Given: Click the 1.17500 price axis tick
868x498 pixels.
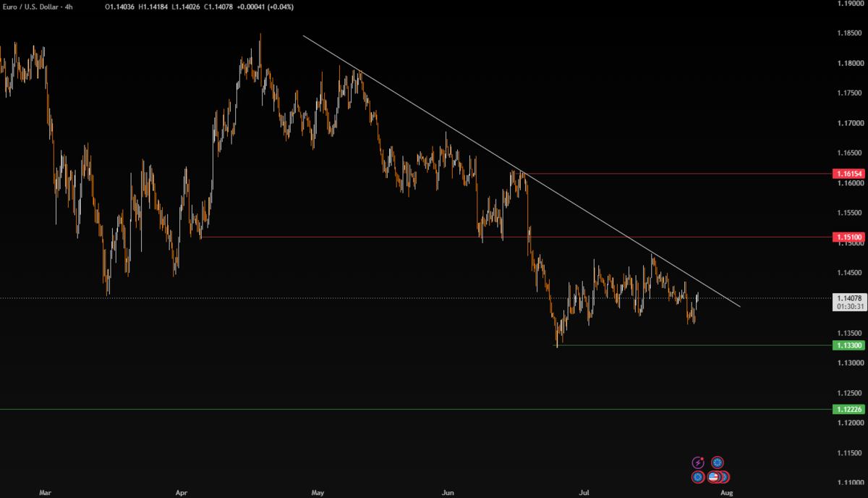Looking at the screenshot, I should pyautogui.click(x=848, y=93).
